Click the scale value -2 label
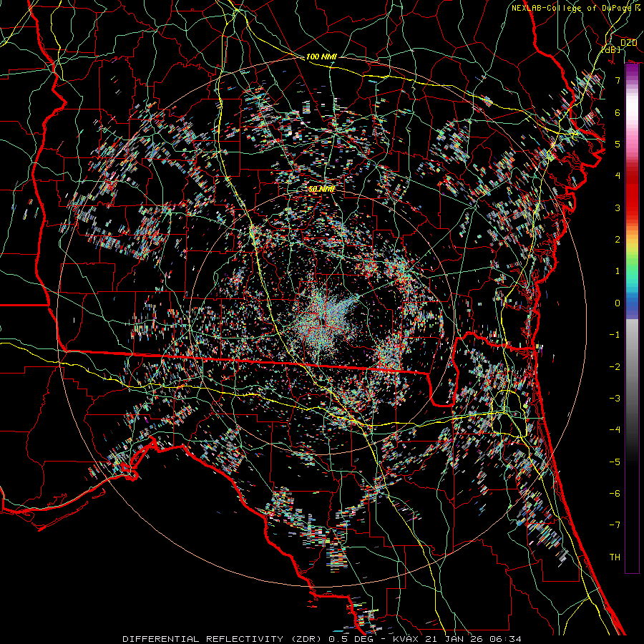Image resolution: width=644 pixels, height=644 pixels. click(615, 366)
